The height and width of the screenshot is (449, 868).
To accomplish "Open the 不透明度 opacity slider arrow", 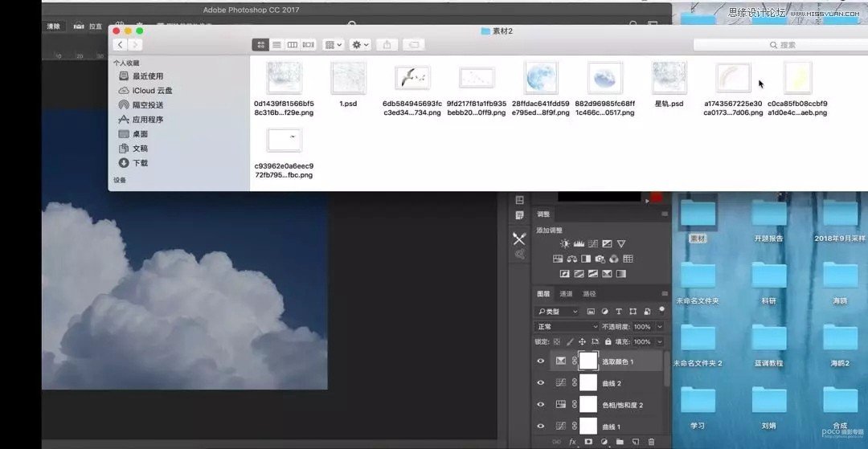I will click(659, 327).
